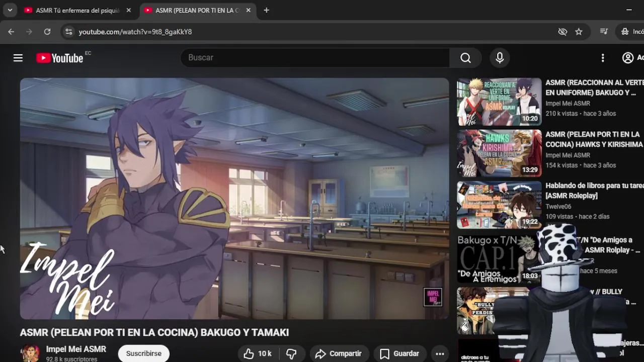Open Impel Mei ASMR channel name
Viewport: 644px width, 362px height.
(76, 349)
